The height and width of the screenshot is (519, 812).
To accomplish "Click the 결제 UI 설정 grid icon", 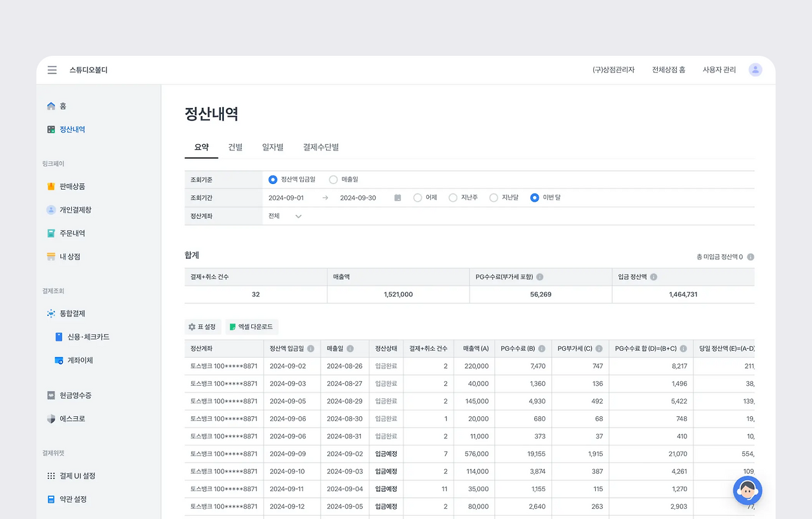I will [51, 476].
